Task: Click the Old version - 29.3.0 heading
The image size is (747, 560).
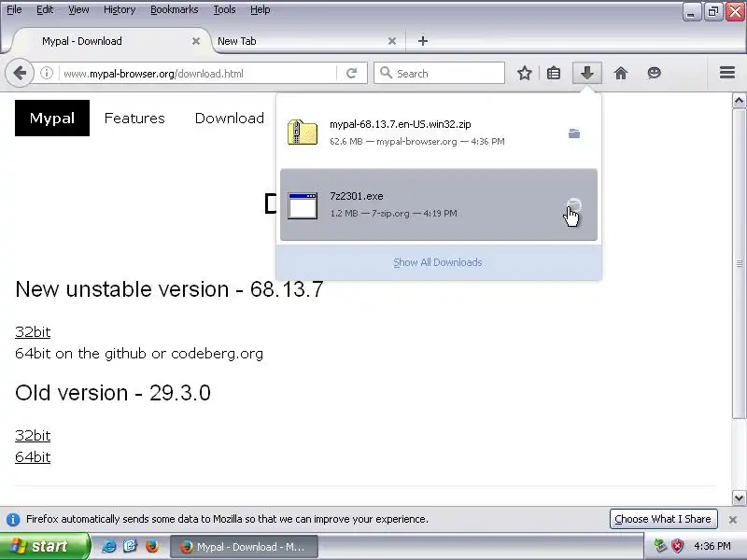Action: pyautogui.click(x=113, y=393)
